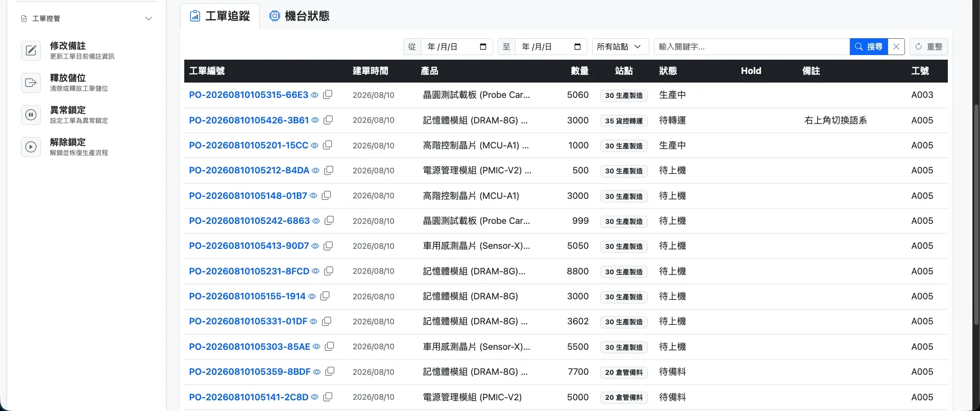Copy order number PO-20260810105148-01B7
The width and height of the screenshot is (980, 411).
coord(327,195)
